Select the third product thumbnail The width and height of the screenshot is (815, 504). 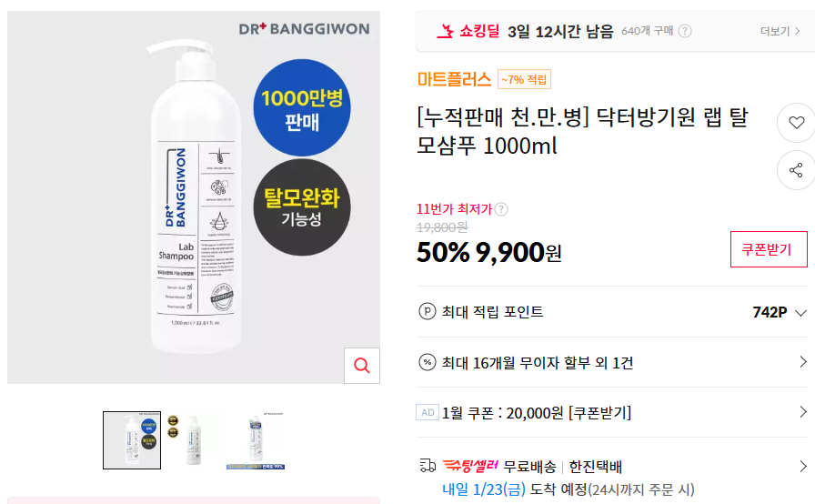pos(256,440)
